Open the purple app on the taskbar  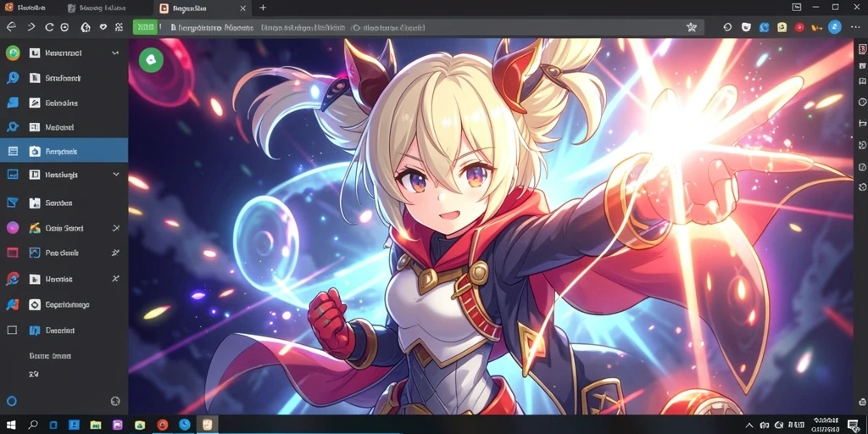(117, 426)
